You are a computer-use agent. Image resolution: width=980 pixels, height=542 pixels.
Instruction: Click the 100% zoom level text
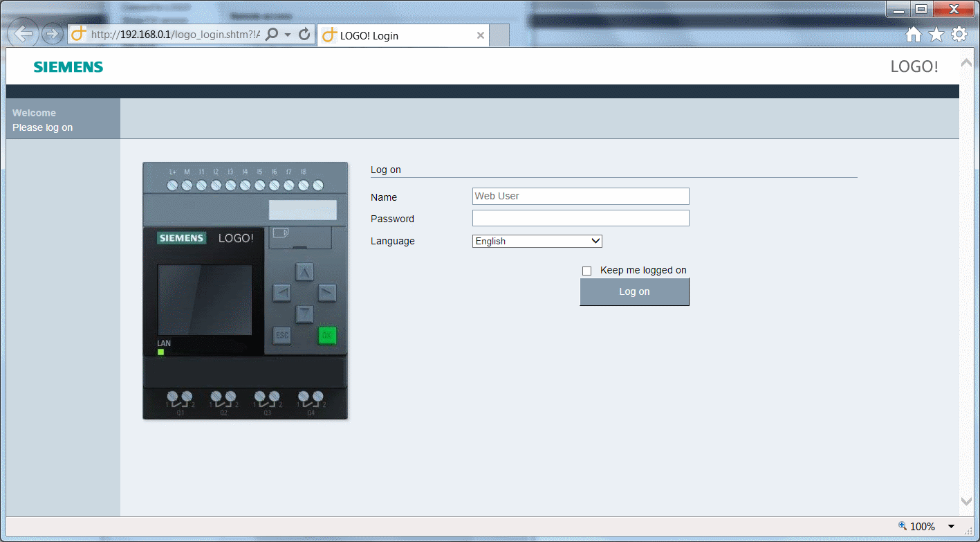coord(923,527)
